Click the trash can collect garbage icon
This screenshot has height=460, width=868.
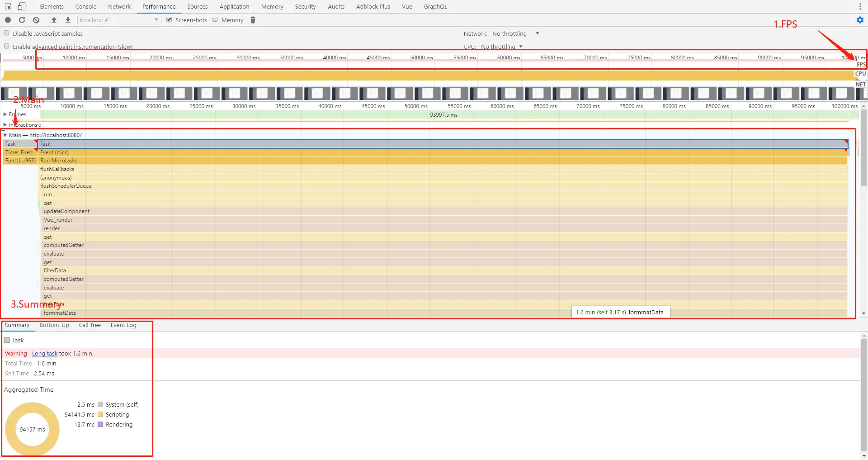coord(253,20)
